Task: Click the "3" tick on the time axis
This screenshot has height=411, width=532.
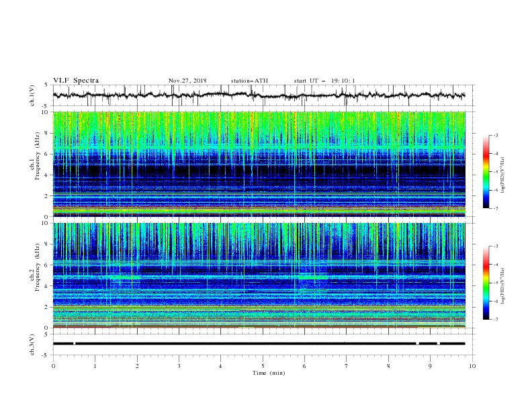Action: point(179,366)
